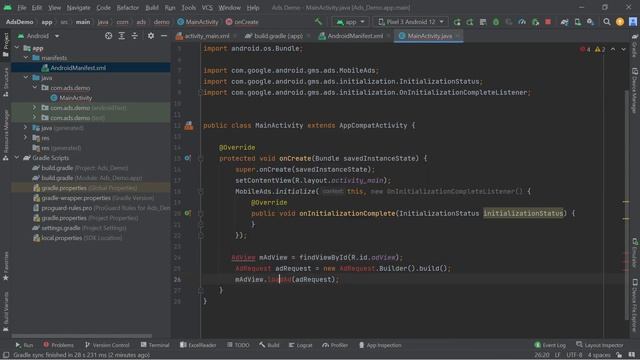Image resolution: width=640 pixels, height=360 pixels.
Task: Click the Apply Changes and Restart Activity icon
Action: pyautogui.click(x=470, y=22)
